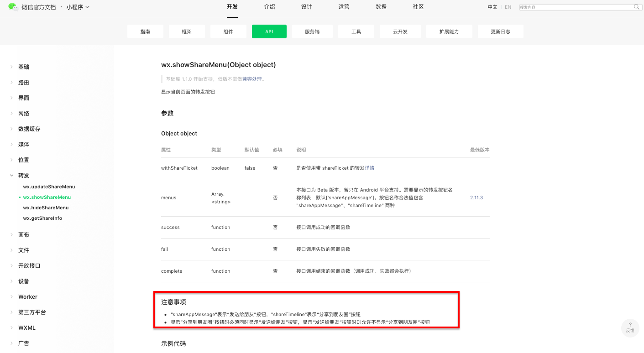Click the 注意事项 heading
Image resolution: width=644 pixels, height=353 pixels.
[173, 302]
